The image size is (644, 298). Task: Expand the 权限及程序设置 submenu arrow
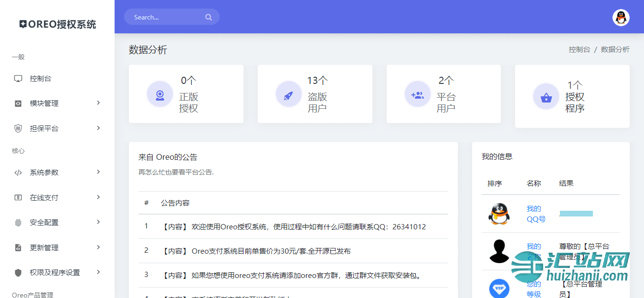point(98,272)
